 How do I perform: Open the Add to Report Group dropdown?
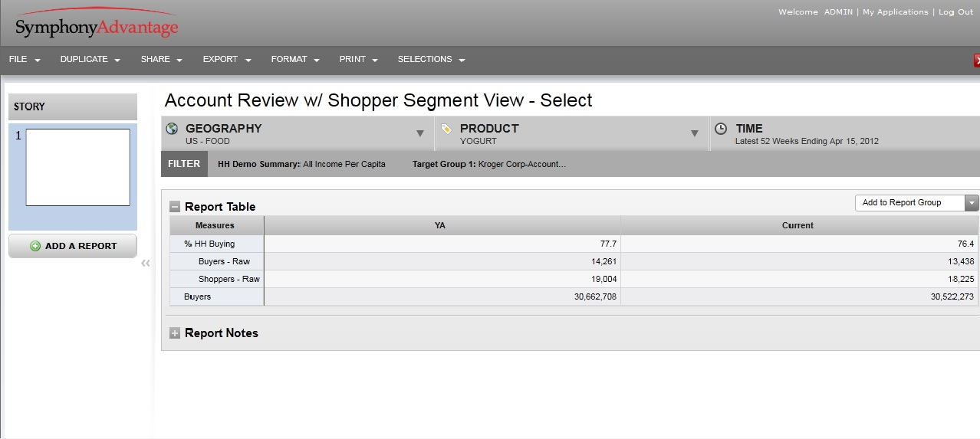click(x=972, y=203)
